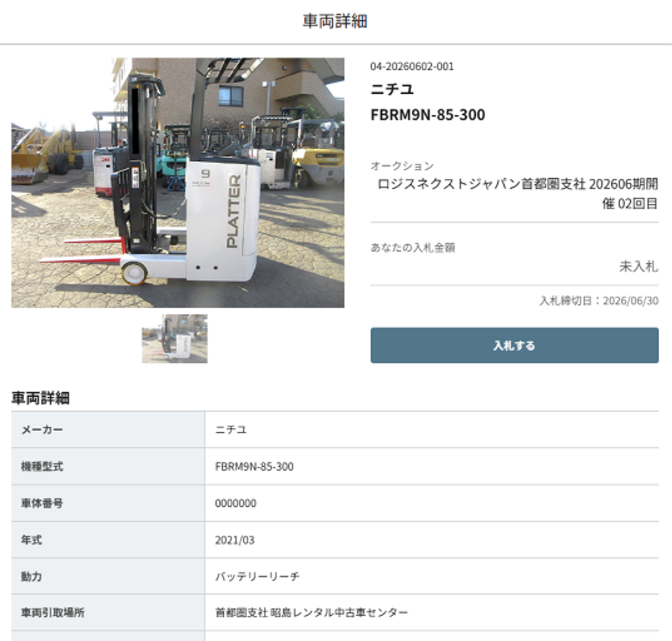Click the メーカー row label
Image resolution: width=672 pixels, height=641 pixels.
coord(42,430)
